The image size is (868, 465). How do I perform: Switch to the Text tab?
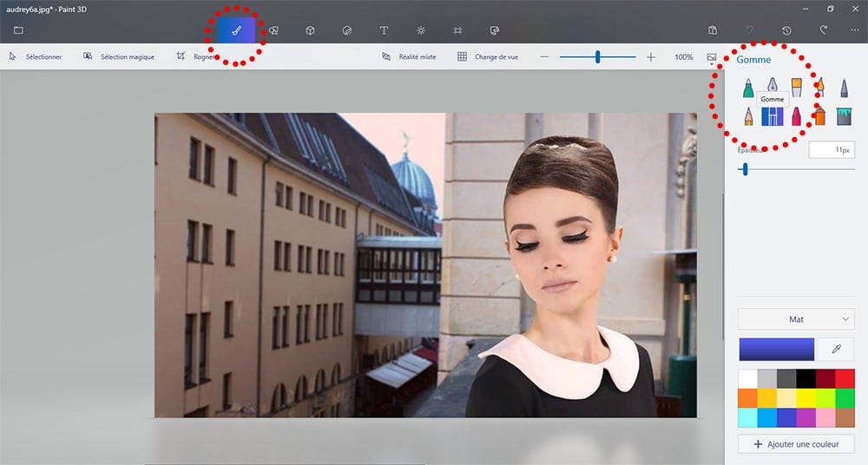pyautogui.click(x=384, y=30)
